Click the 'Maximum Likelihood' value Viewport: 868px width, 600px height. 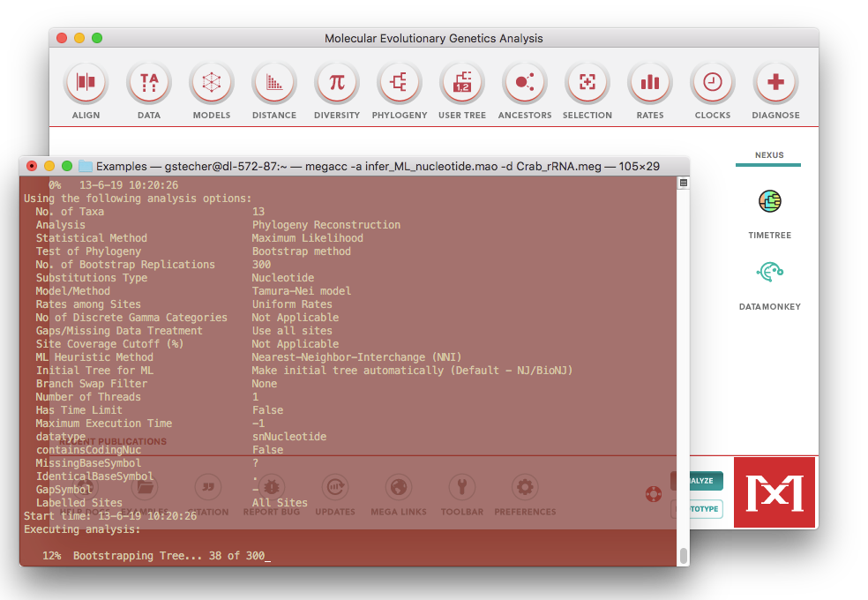pos(307,238)
